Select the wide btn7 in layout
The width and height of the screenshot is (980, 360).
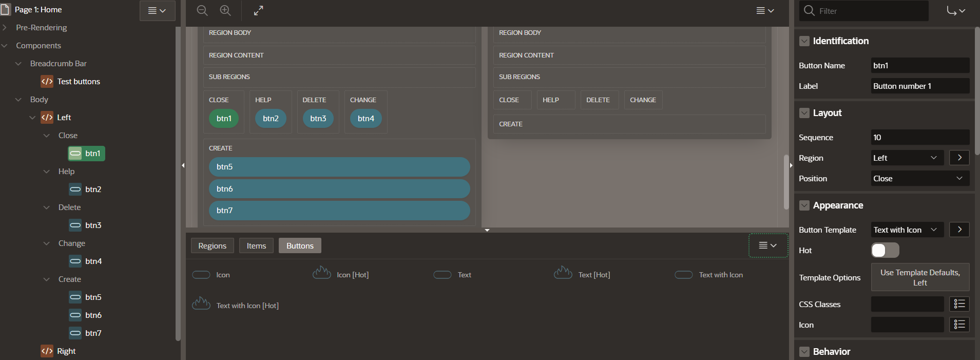(339, 211)
